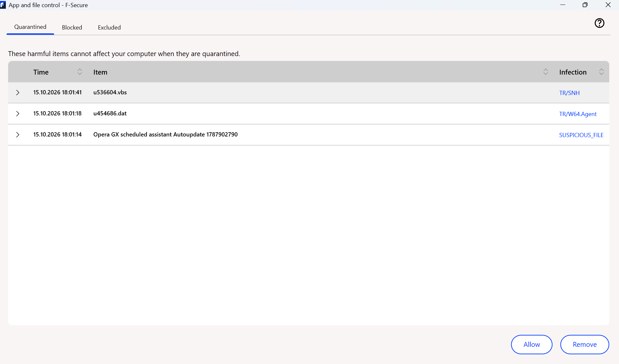Click the Allow button
Screen dimensions: 619x364
point(532,345)
